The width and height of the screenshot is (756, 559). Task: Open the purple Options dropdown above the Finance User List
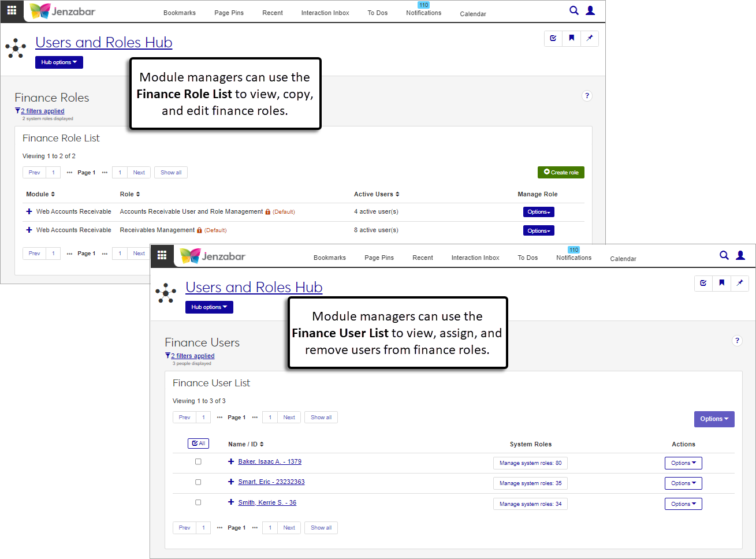(x=714, y=419)
